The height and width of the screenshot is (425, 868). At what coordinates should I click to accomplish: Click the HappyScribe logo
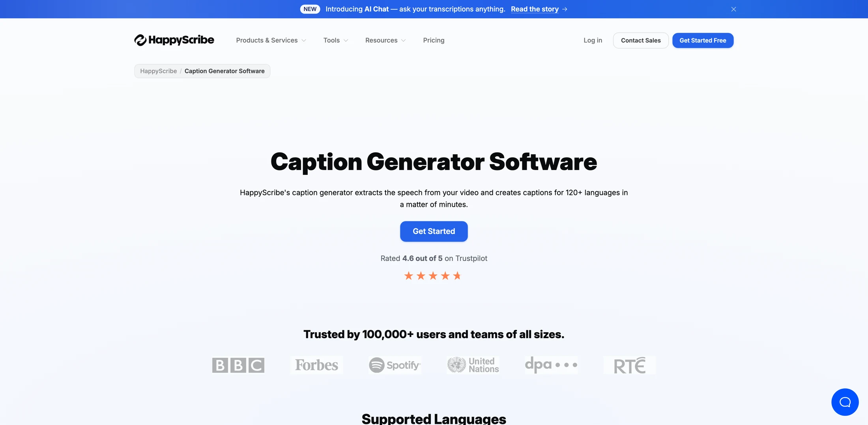coord(174,40)
